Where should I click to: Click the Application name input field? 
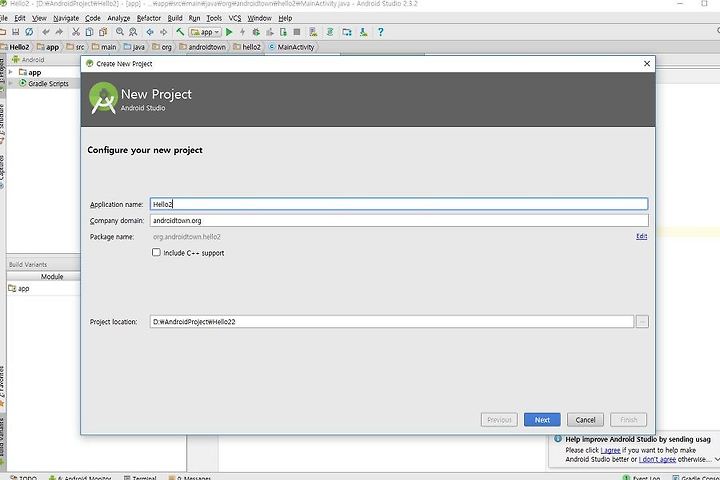(399, 204)
